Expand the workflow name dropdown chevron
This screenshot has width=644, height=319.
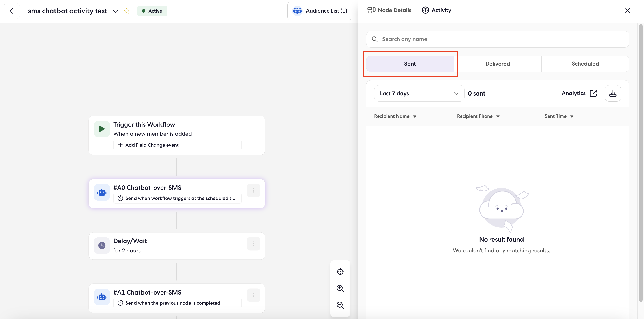click(x=115, y=11)
